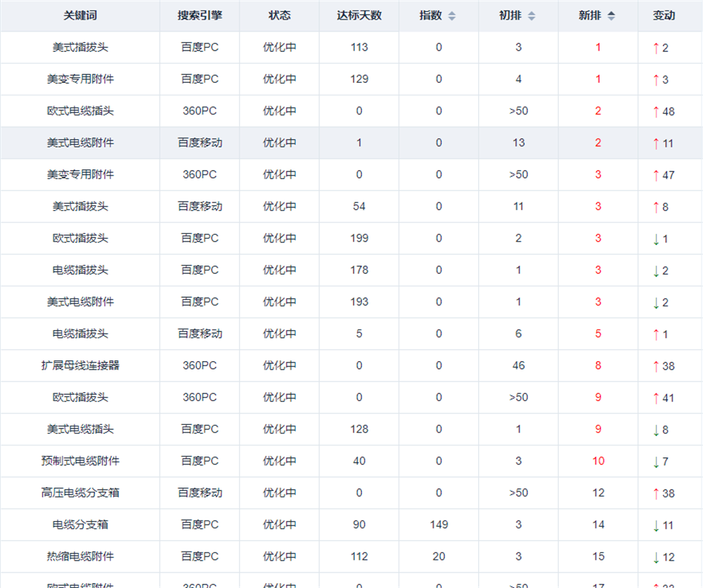
Task: Click the 搜索引擎 column header
Action: [x=200, y=15]
